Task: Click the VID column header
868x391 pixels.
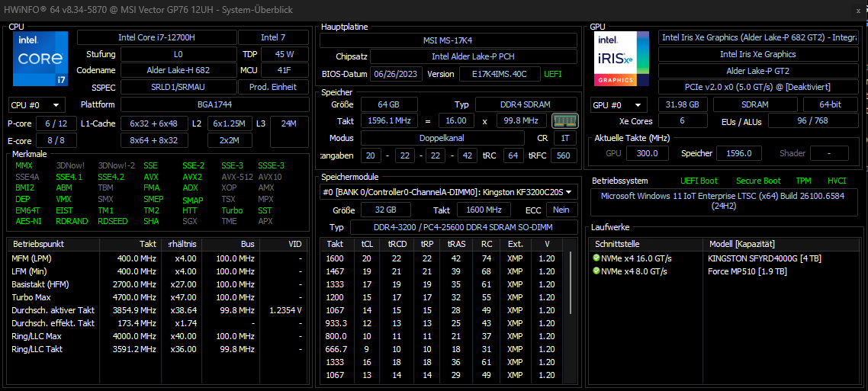Action: click(x=282, y=244)
